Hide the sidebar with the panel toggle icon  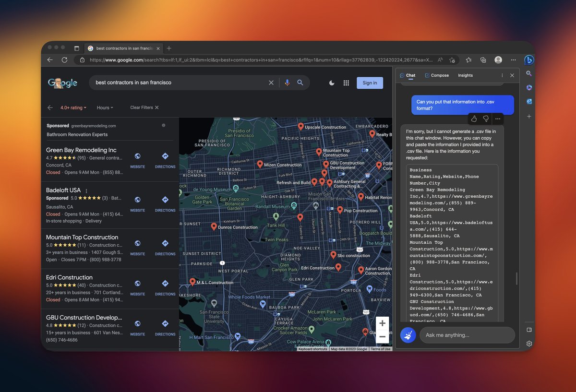(529, 330)
